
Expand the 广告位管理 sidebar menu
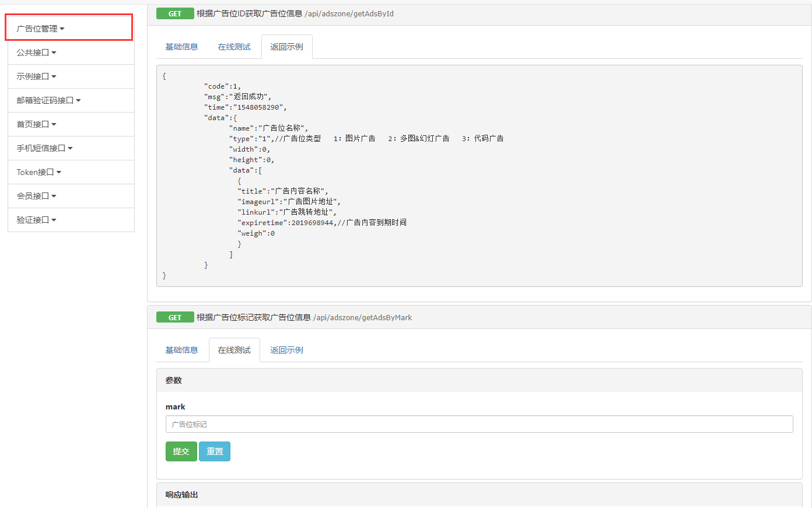tap(70, 29)
